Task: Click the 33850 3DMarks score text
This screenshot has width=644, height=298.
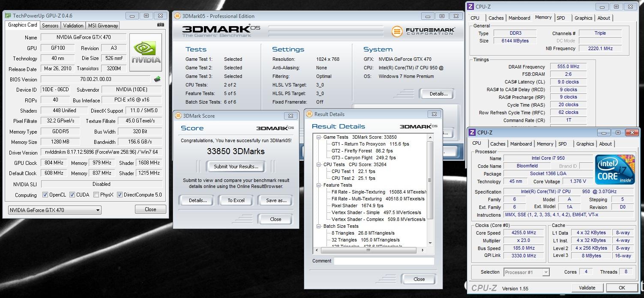Action: click(236, 151)
